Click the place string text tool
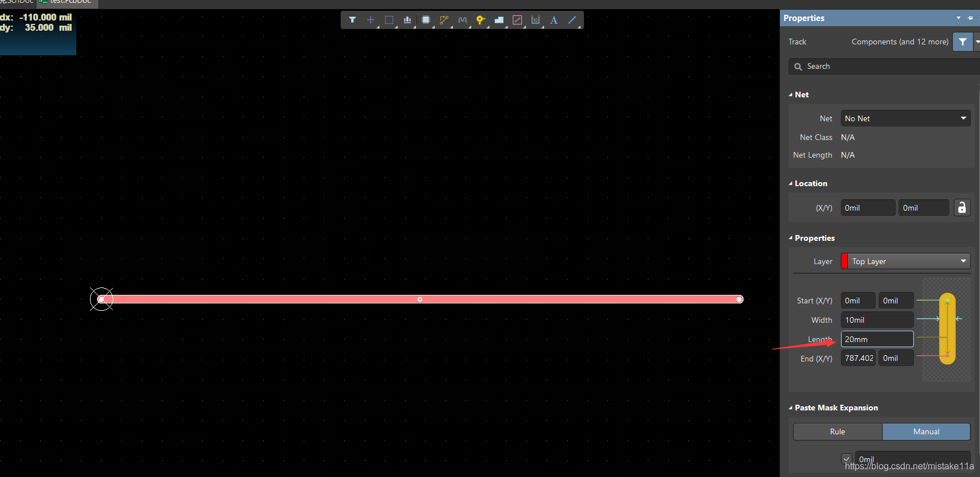Screen dimensions: 980x477 pyautogui.click(x=554, y=20)
